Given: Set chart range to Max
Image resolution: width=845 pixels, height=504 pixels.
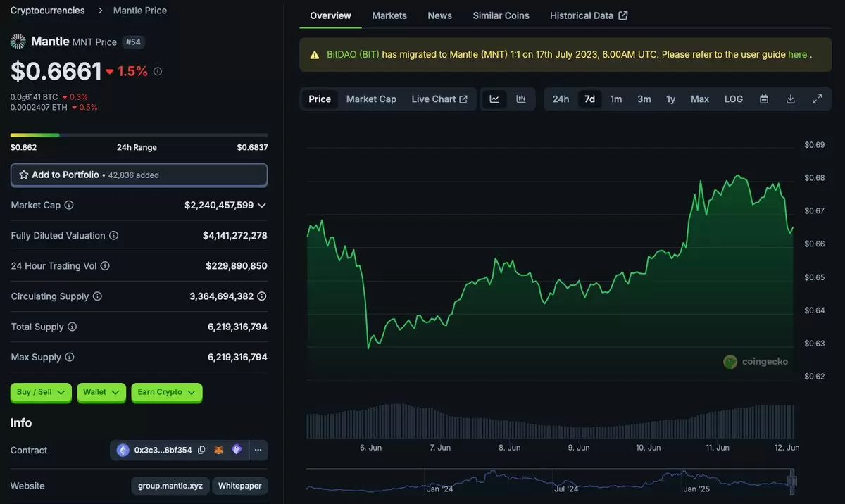Looking at the screenshot, I should [x=700, y=99].
